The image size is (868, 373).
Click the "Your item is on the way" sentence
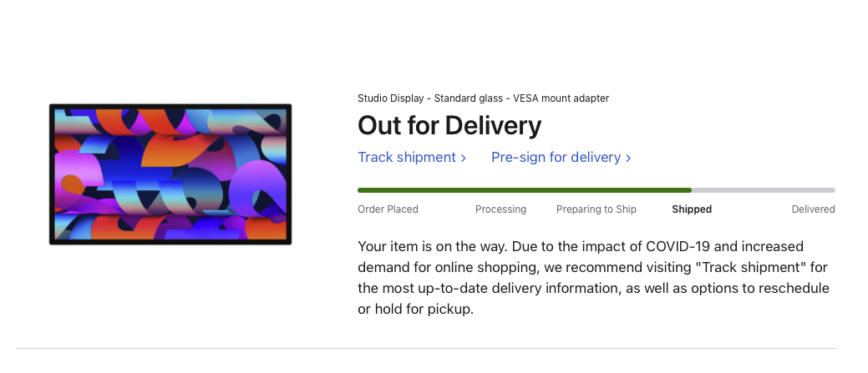431,247
